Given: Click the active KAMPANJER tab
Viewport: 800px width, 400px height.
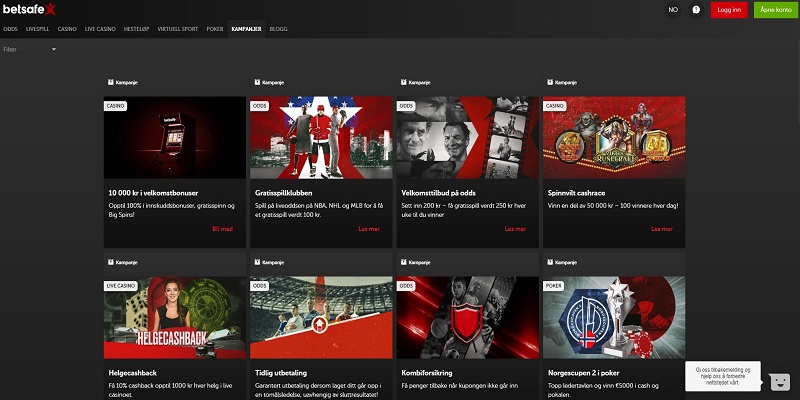Looking at the screenshot, I should click(x=246, y=29).
